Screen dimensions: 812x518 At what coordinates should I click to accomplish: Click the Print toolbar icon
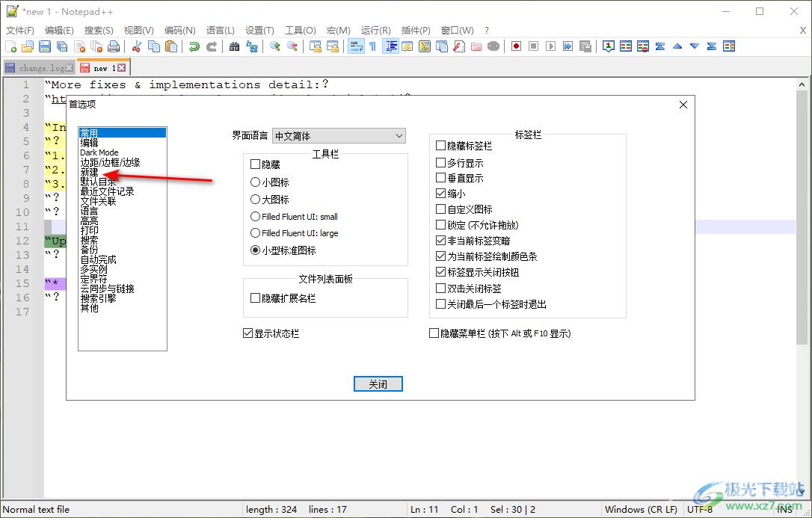[x=114, y=46]
